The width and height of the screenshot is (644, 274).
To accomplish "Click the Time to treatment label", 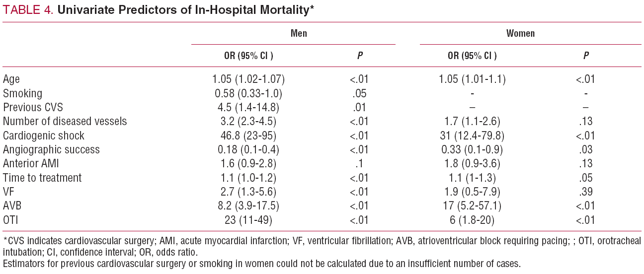I will (42, 178).
